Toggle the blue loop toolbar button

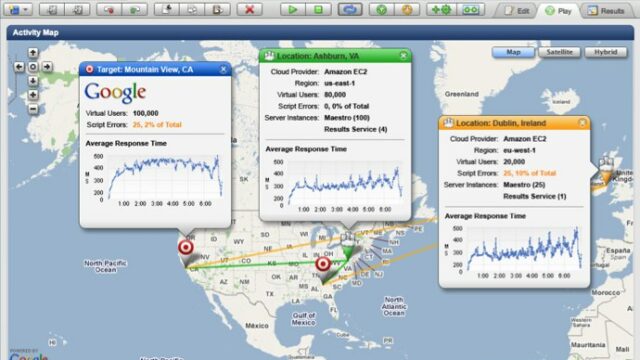(350, 9)
